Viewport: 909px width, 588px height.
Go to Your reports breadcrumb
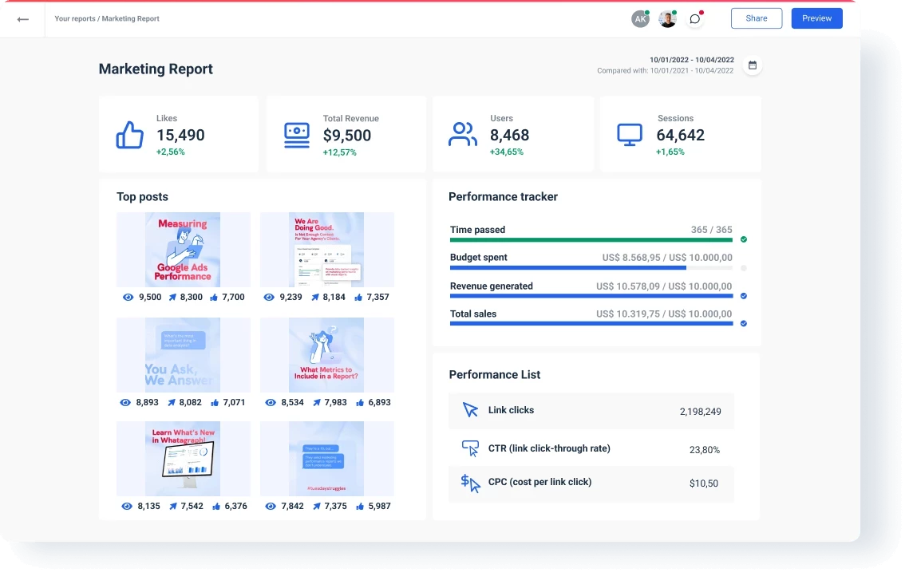pyautogui.click(x=74, y=19)
